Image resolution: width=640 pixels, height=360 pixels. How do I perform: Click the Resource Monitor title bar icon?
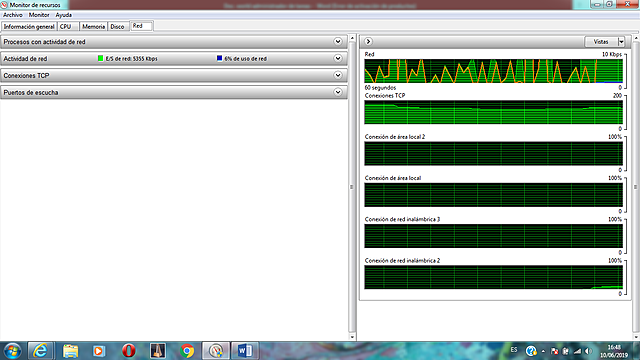click(4, 5)
